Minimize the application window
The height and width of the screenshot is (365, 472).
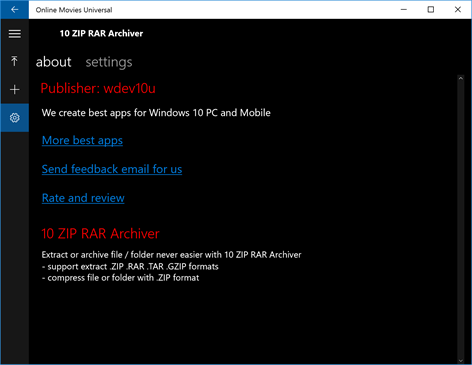[x=404, y=9]
